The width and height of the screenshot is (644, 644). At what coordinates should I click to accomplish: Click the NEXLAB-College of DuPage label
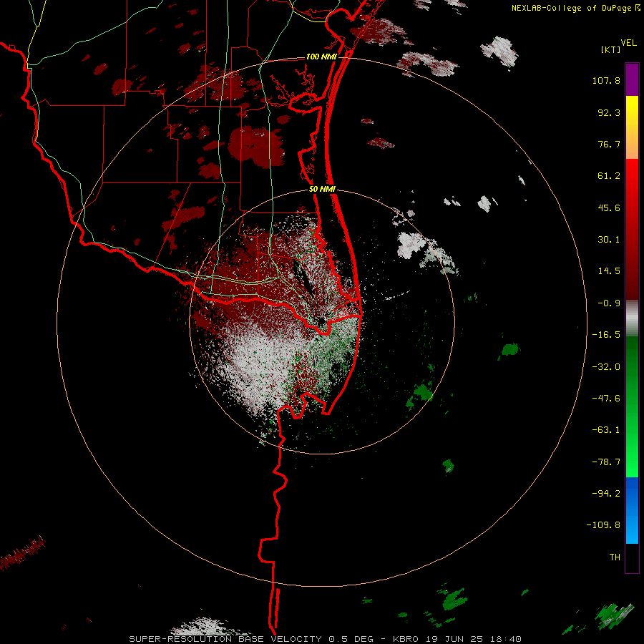tap(572, 8)
